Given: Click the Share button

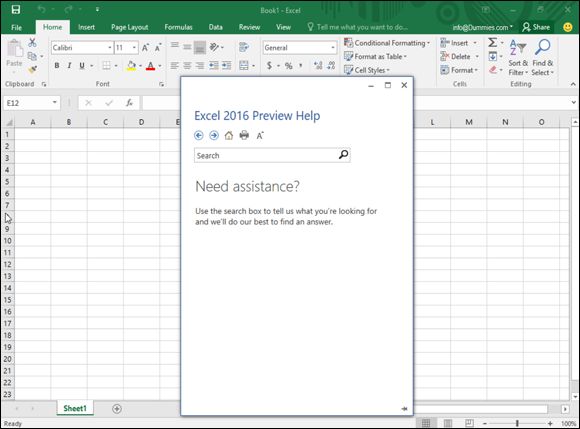Looking at the screenshot, I should [536, 27].
